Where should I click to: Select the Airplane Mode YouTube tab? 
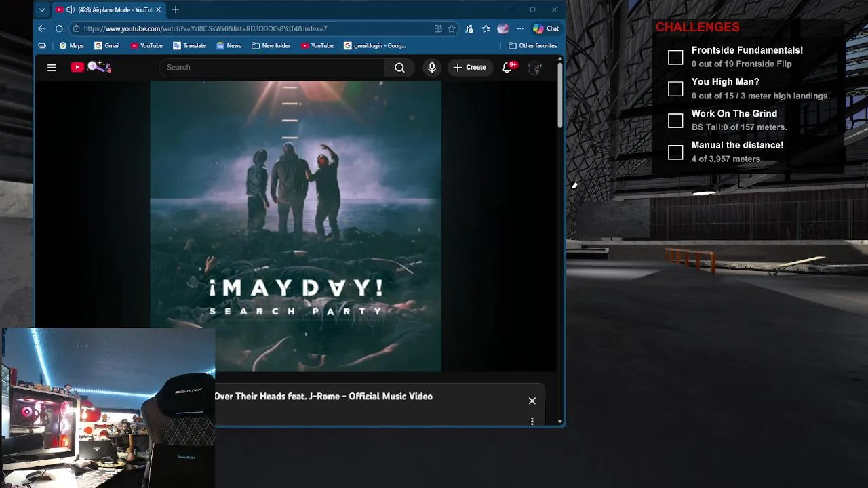click(108, 9)
